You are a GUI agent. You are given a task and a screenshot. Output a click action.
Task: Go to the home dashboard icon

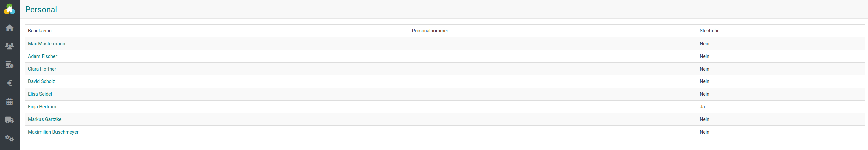point(10,28)
